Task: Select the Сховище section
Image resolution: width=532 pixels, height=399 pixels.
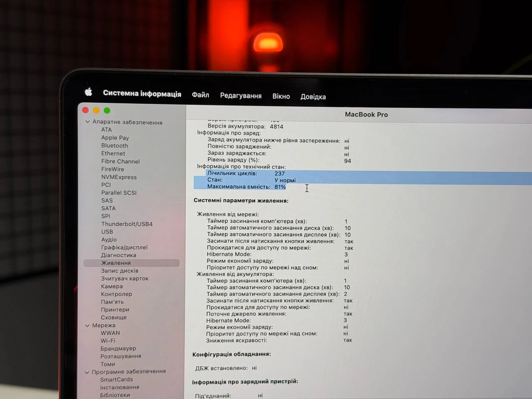Action: (x=113, y=317)
